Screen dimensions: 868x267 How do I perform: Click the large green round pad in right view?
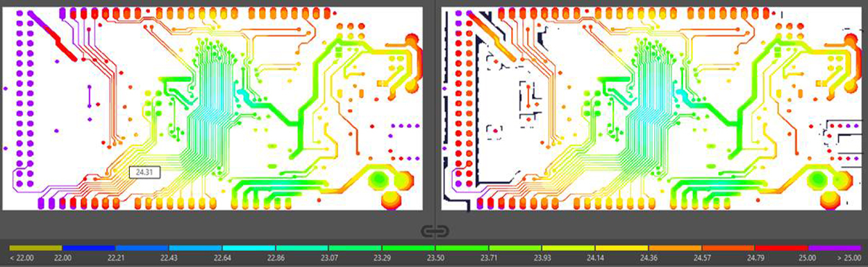819,180
